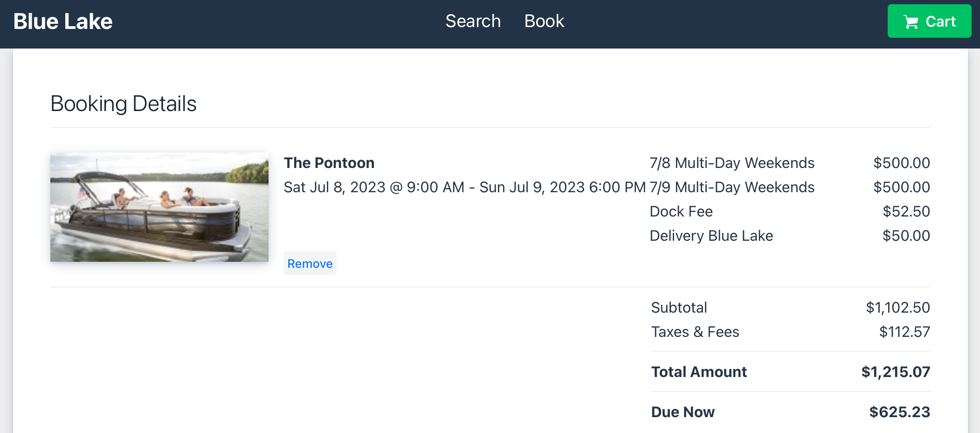
Task: Click the Blue Lake logo
Action: pos(63,21)
